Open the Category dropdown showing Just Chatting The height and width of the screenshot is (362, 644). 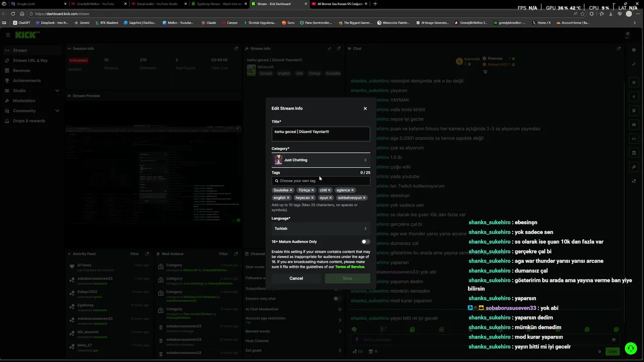click(320, 160)
